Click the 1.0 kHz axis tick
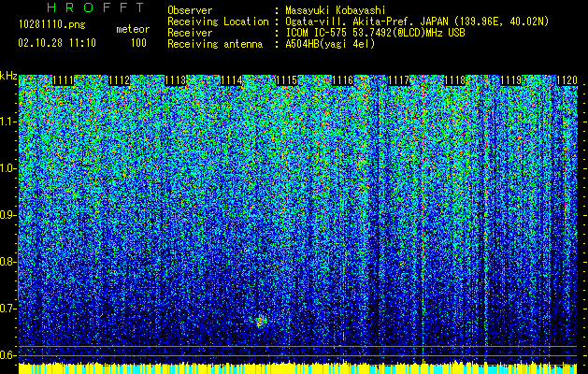The image size is (588, 374). (x=7, y=168)
